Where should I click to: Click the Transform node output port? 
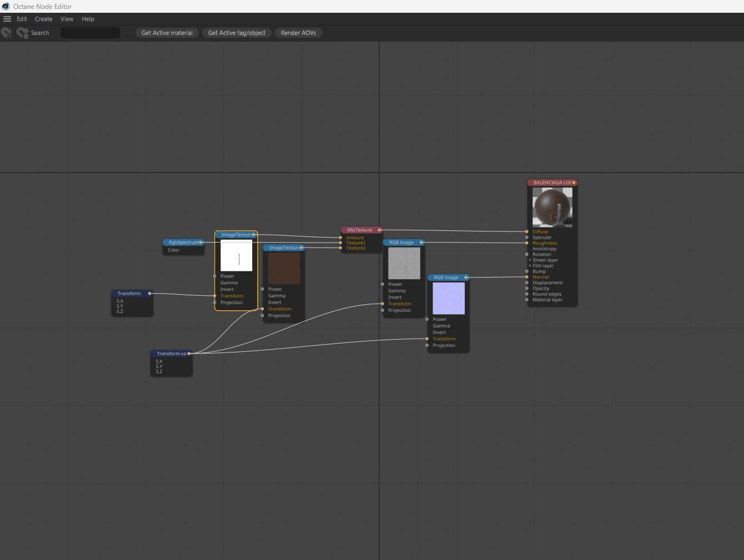click(x=149, y=294)
